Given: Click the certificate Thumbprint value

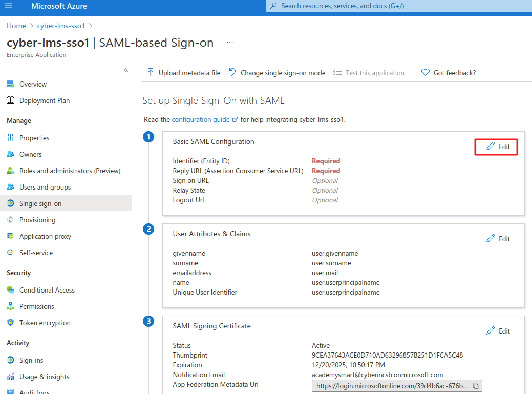Looking at the screenshot, I should 388,355.
